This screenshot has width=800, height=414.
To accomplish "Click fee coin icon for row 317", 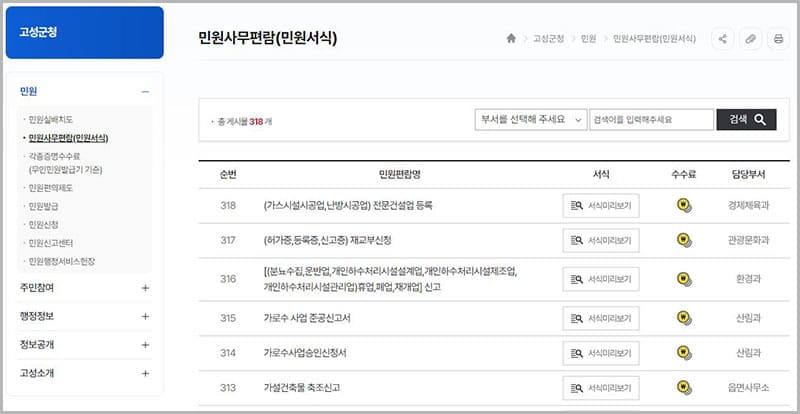I will [683, 240].
